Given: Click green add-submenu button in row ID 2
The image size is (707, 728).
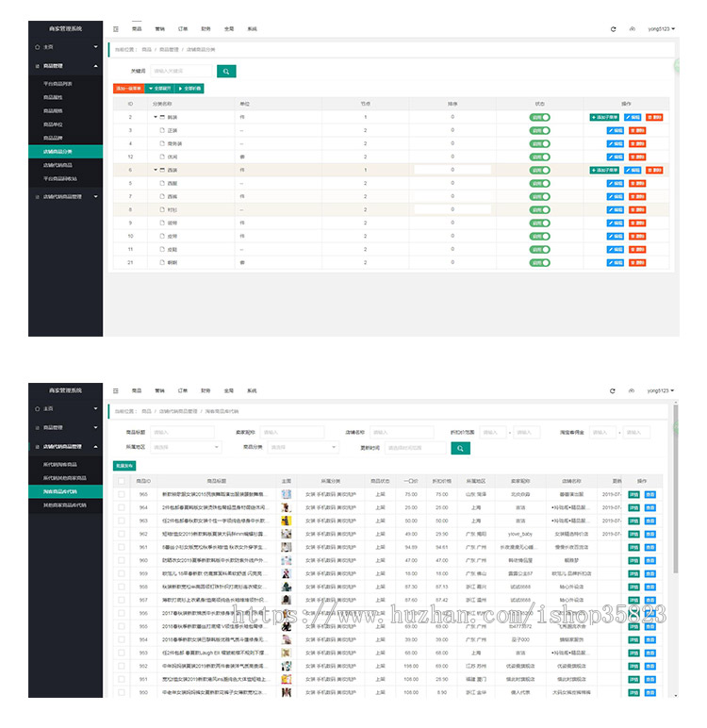Looking at the screenshot, I should coord(604,117).
